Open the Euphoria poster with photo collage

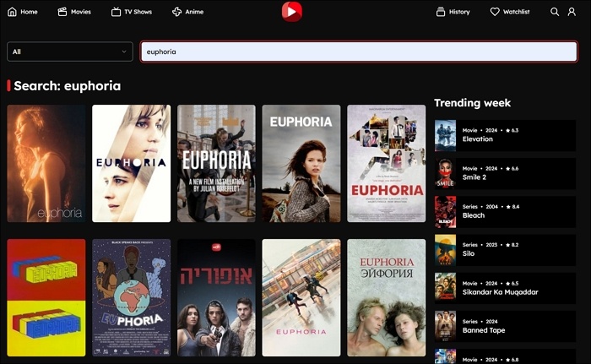point(387,163)
